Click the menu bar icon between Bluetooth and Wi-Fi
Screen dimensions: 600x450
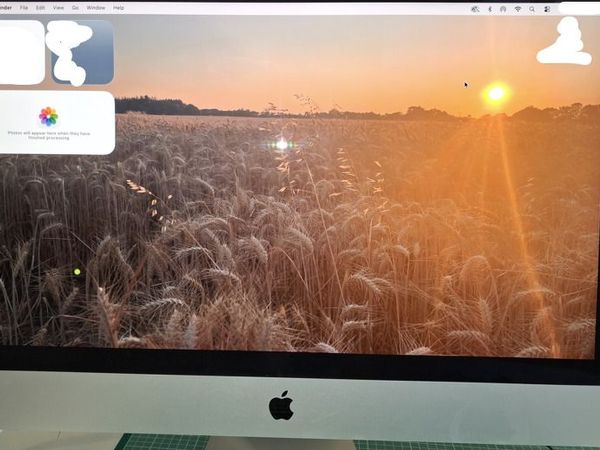click(x=503, y=9)
